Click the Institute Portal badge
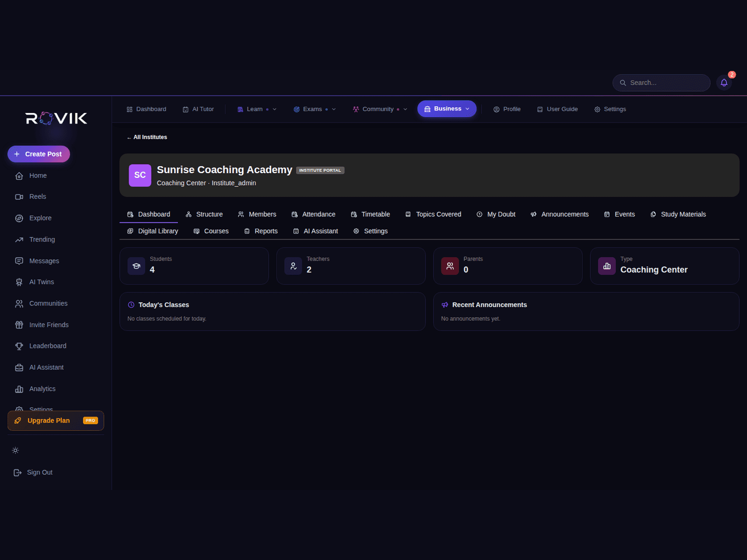 pyautogui.click(x=320, y=170)
